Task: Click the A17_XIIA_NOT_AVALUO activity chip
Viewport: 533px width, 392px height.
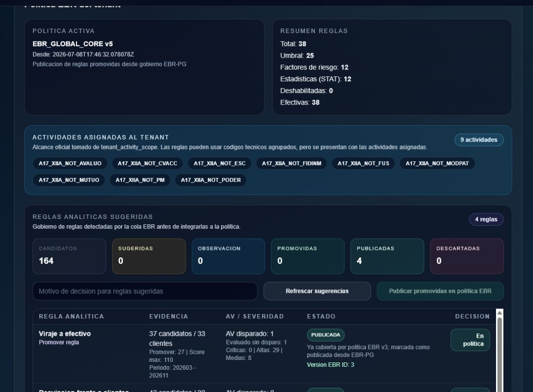Action: point(70,163)
